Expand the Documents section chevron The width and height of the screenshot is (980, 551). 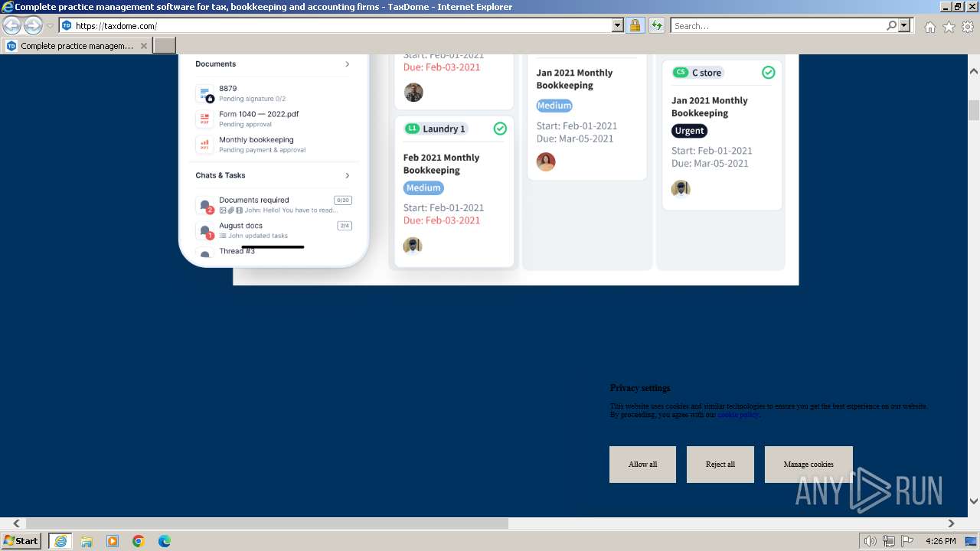click(347, 64)
